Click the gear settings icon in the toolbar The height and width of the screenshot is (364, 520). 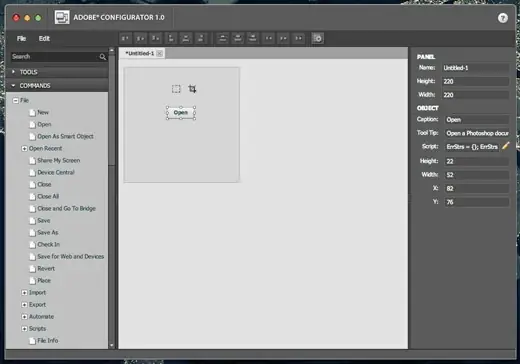[318, 38]
